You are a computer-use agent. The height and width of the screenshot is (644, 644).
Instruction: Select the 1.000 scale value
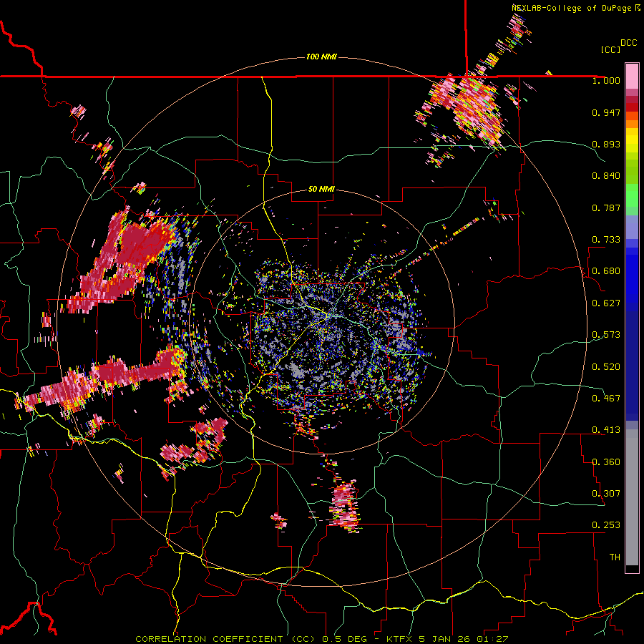(x=606, y=80)
